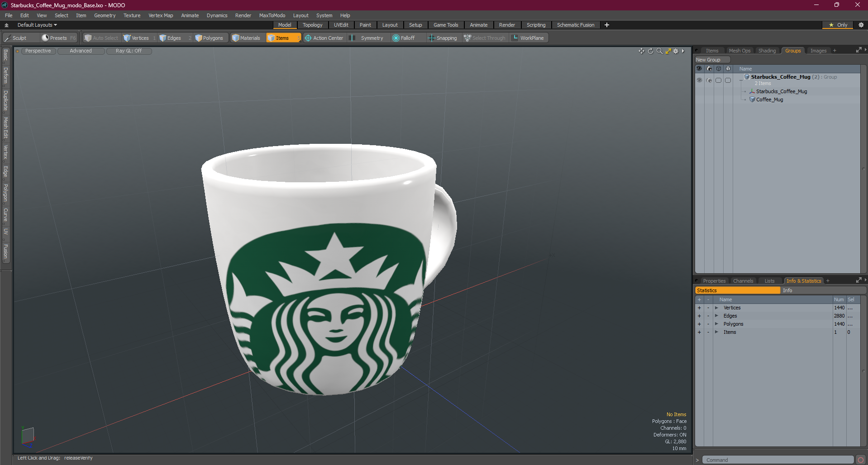This screenshot has height=465, width=868.
Task: Add a new tab beside Info & Statistics
Action: pyautogui.click(x=828, y=281)
